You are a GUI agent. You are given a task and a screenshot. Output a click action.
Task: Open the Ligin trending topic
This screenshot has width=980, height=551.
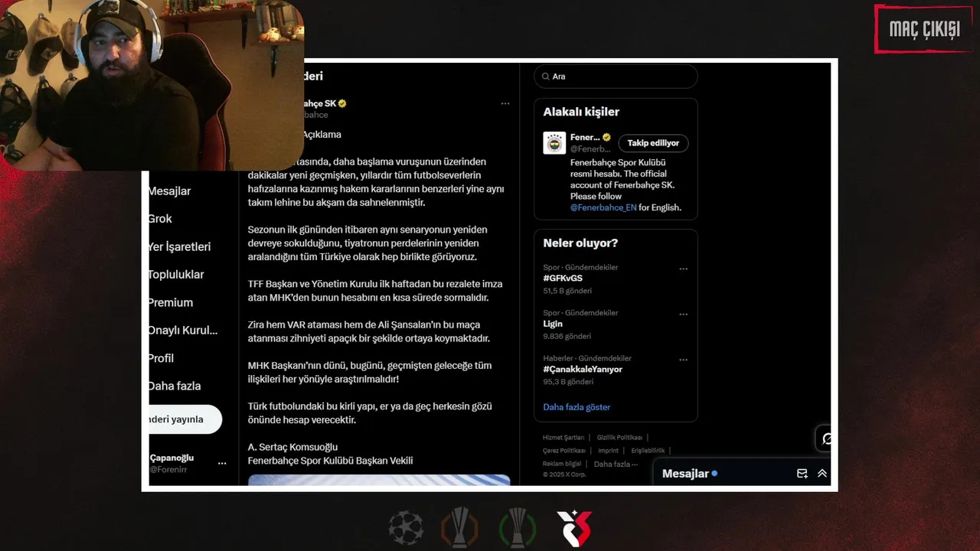(553, 324)
